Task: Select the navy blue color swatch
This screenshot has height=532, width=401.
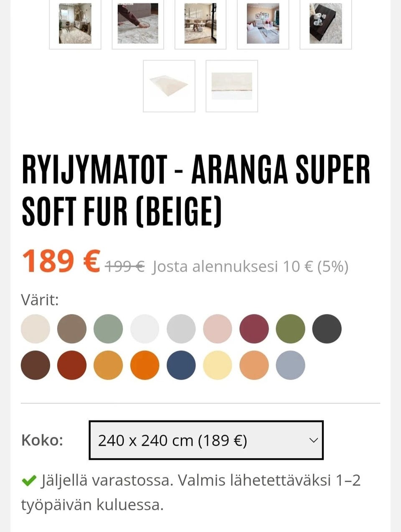Action: [181, 365]
